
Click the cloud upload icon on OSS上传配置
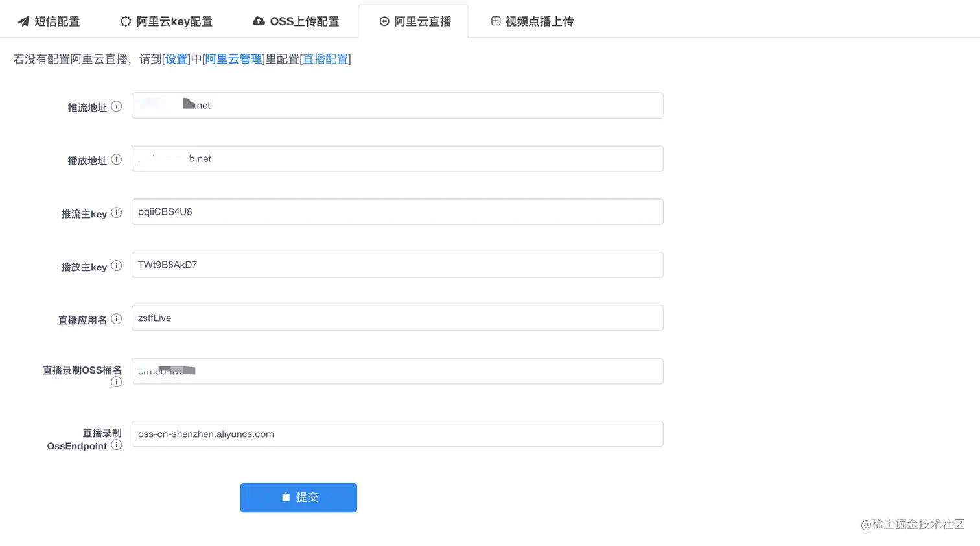(x=259, y=21)
